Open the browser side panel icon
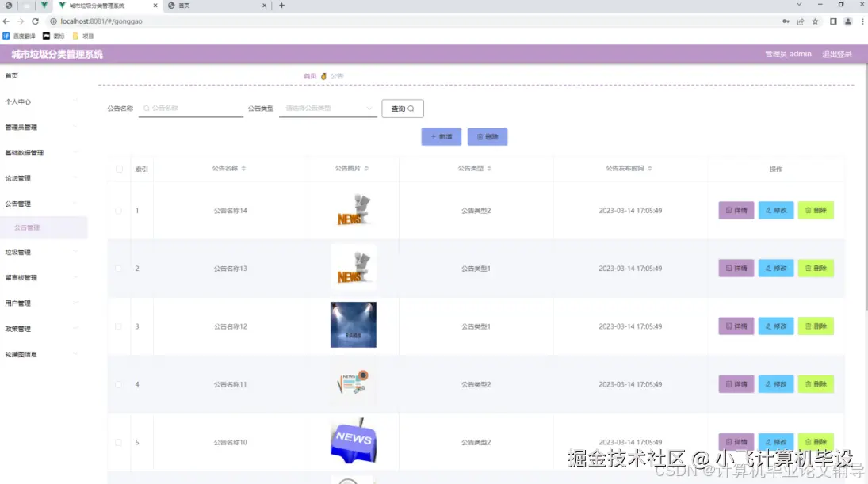868x484 pixels. (x=833, y=21)
